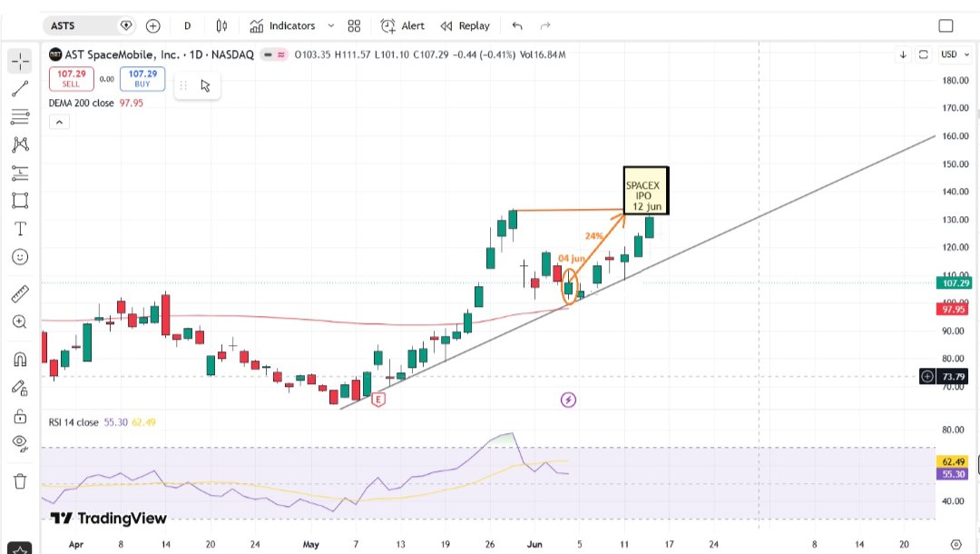The height and width of the screenshot is (554, 980).
Task: Select the ruler measure tool
Action: coord(20,293)
